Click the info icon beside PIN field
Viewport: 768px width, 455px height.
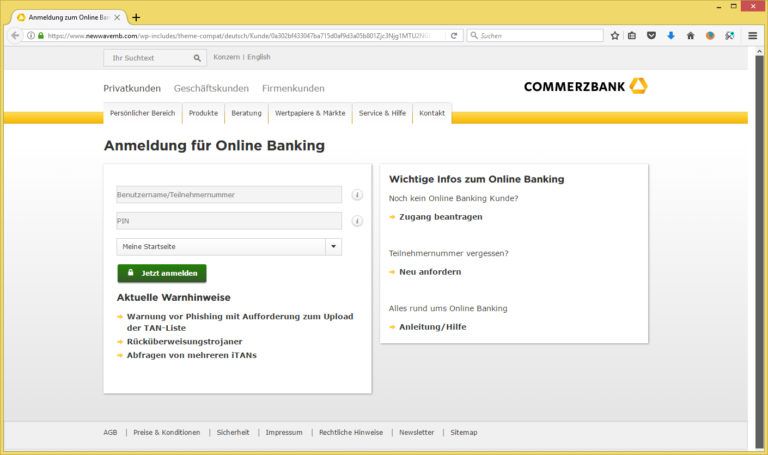[x=357, y=221]
